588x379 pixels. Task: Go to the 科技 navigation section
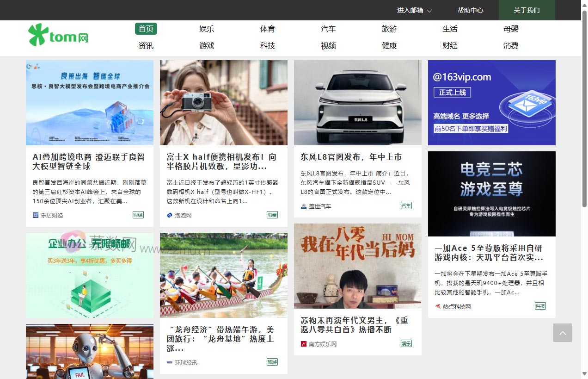pos(268,46)
